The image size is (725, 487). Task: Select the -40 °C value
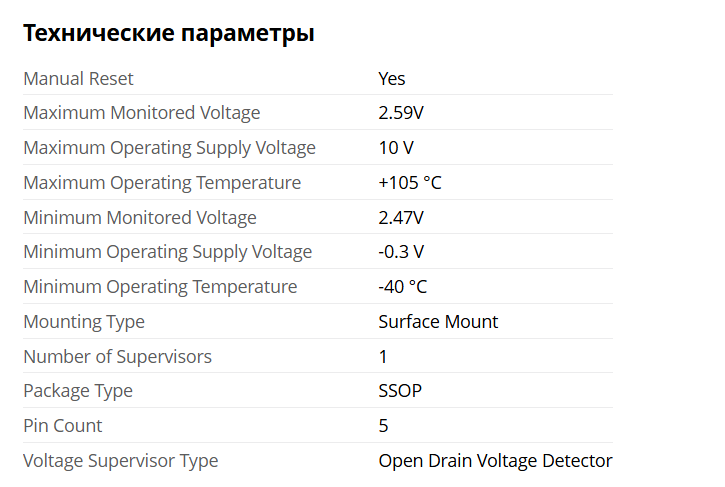click(403, 287)
